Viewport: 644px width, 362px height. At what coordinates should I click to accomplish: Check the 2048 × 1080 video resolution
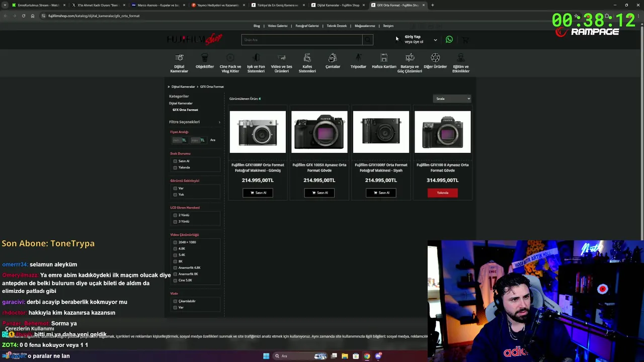click(175, 242)
